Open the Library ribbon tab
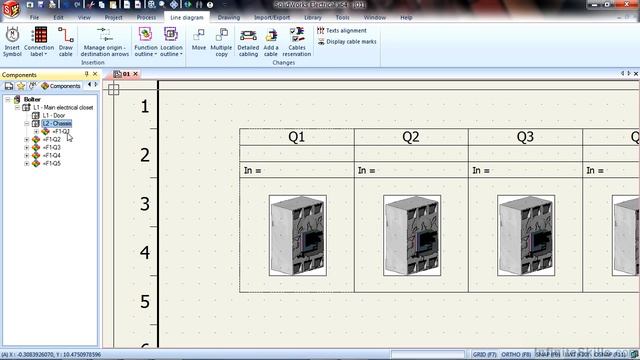This screenshot has width=640, height=360. 313,18
